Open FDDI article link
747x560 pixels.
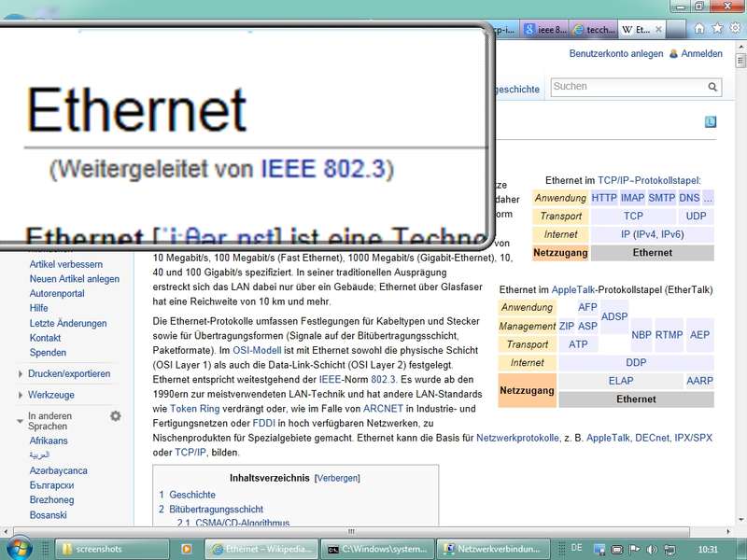click(264, 424)
